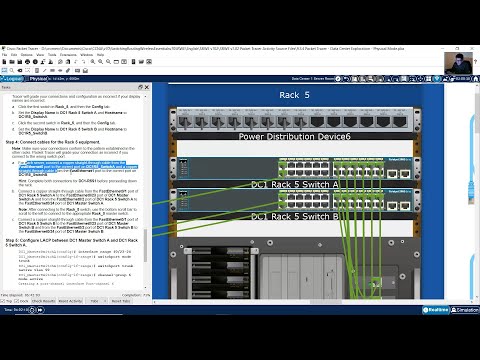The height and width of the screenshot is (360, 480).
Task: Click the Reset Activity button
Action: pos(70,301)
